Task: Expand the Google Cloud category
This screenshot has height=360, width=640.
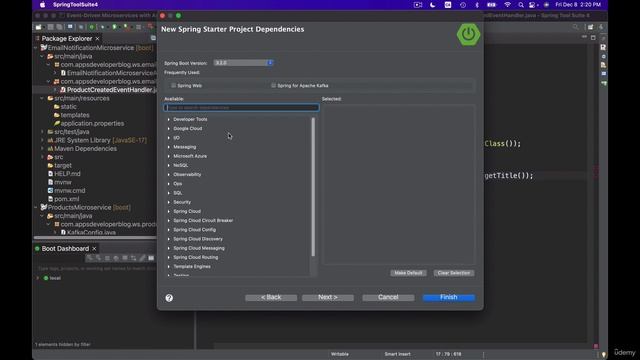Action: (169, 129)
